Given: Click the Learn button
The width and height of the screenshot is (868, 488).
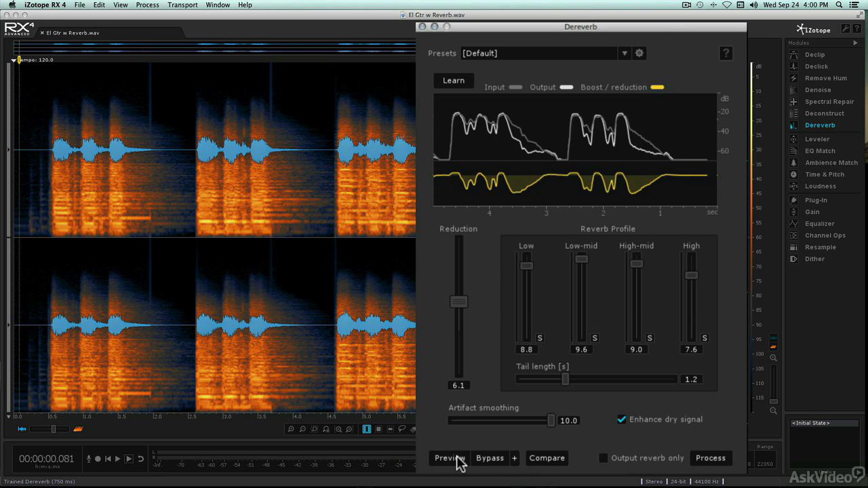Looking at the screenshot, I should click(x=454, y=81).
